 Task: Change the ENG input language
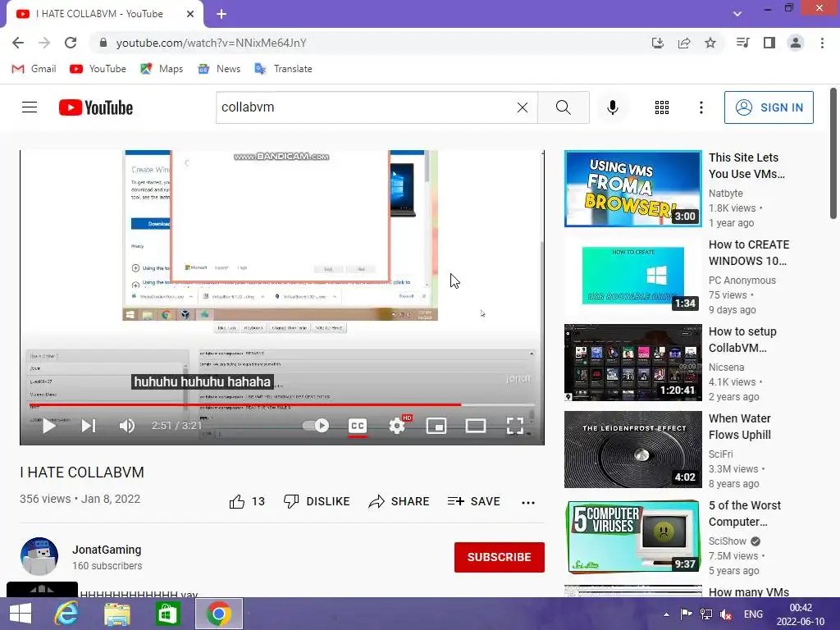pos(753,614)
